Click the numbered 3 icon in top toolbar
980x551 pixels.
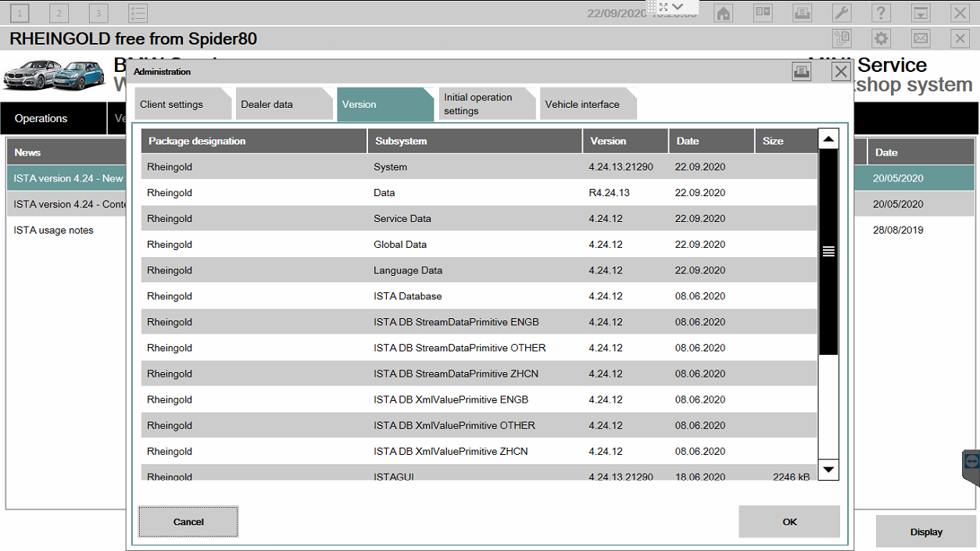98,13
